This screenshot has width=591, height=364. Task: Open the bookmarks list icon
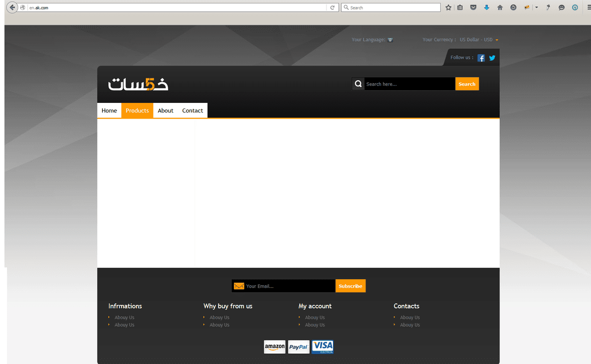tap(460, 7)
